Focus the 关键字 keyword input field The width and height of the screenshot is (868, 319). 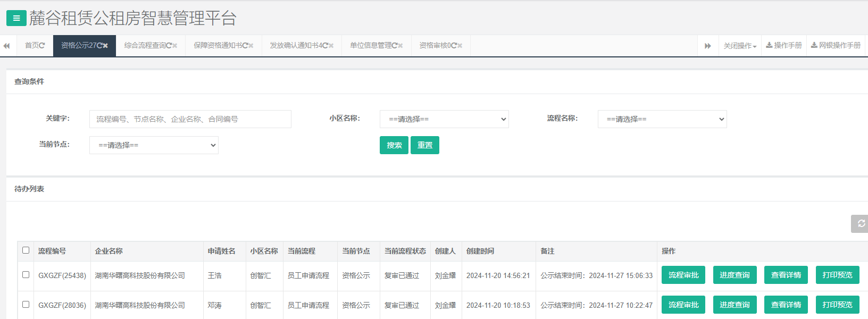point(190,119)
